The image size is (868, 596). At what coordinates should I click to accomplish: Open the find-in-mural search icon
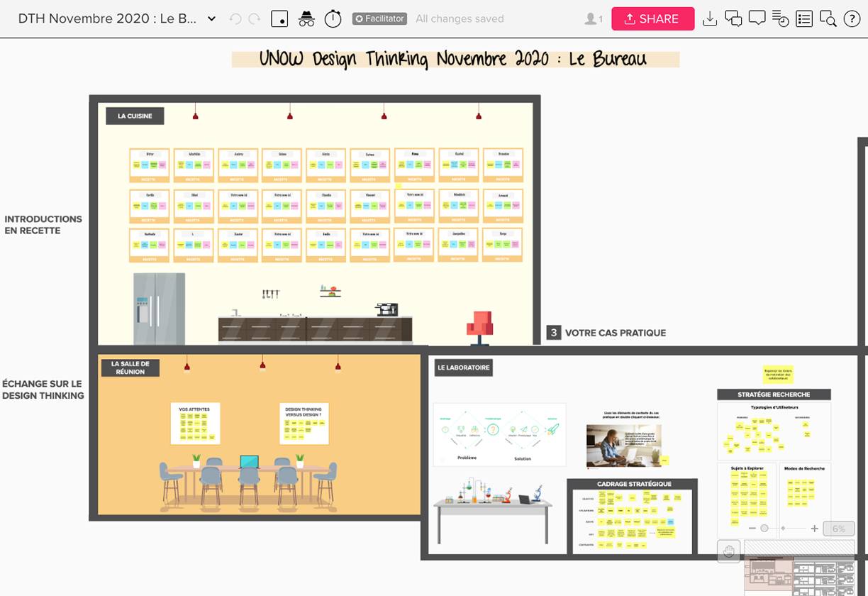pos(828,19)
